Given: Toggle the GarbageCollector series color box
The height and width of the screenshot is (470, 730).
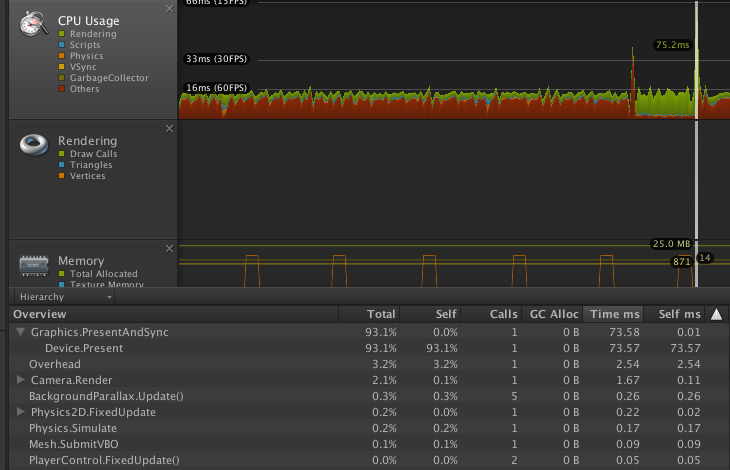Looking at the screenshot, I should point(61,78).
